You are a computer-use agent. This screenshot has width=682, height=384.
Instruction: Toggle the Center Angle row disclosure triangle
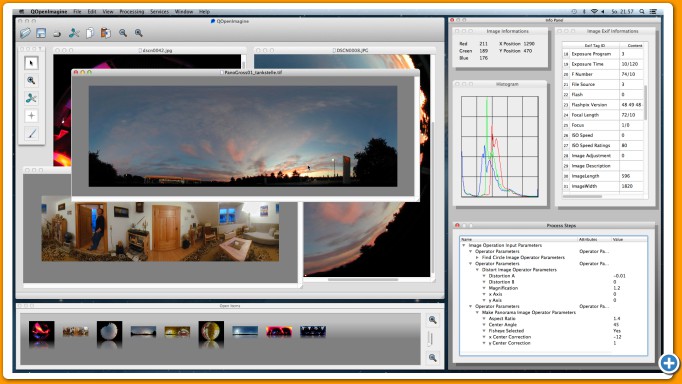[x=484, y=324]
